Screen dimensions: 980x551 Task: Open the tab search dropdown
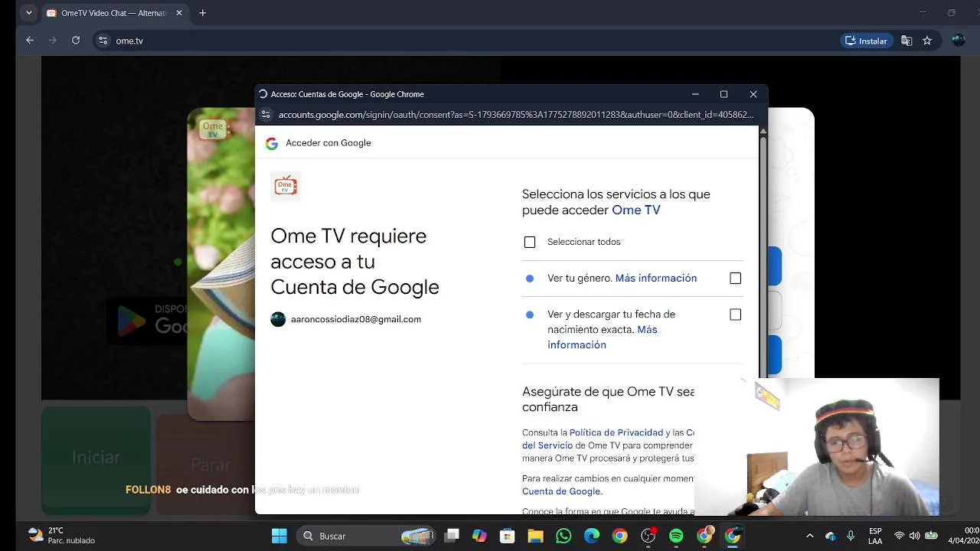coord(29,13)
